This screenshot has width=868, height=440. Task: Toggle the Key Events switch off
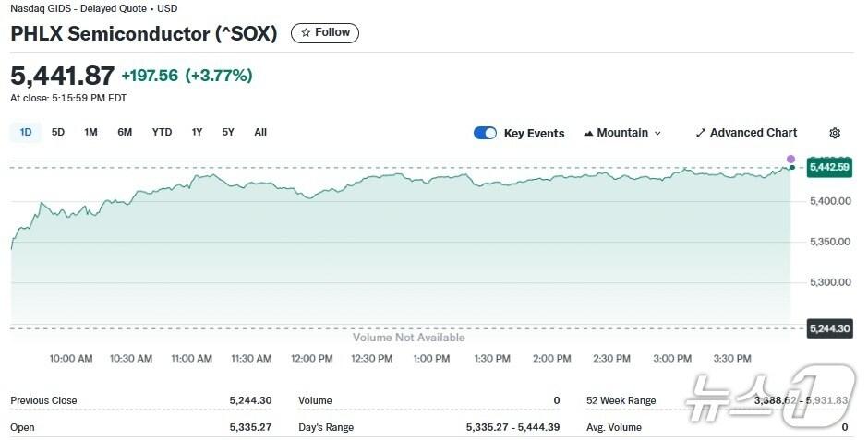pos(485,133)
